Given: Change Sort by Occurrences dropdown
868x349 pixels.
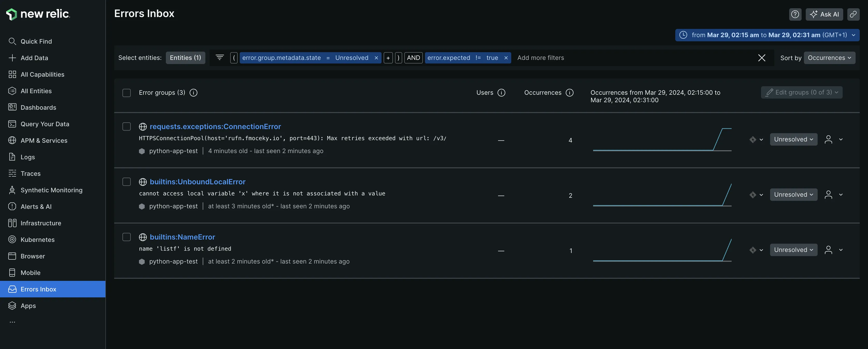Looking at the screenshot, I should 830,58.
